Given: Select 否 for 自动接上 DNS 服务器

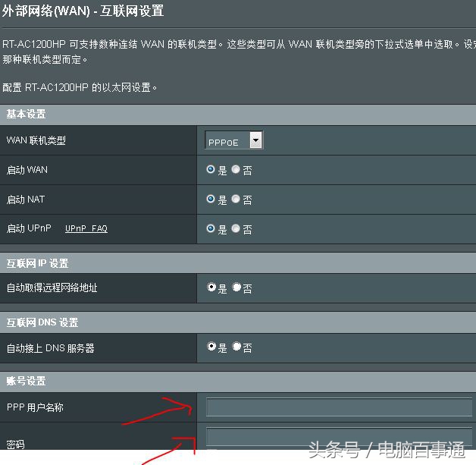Looking at the screenshot, I should 236,346.
